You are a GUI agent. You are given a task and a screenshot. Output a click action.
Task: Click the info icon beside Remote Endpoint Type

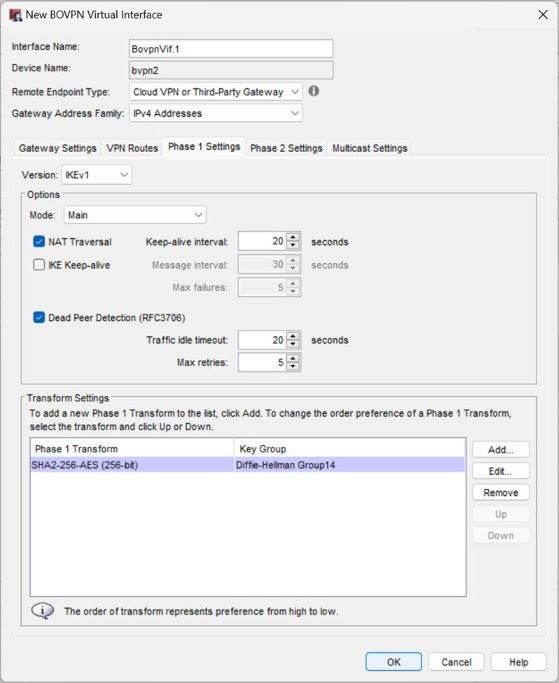[x=314, y=91]
